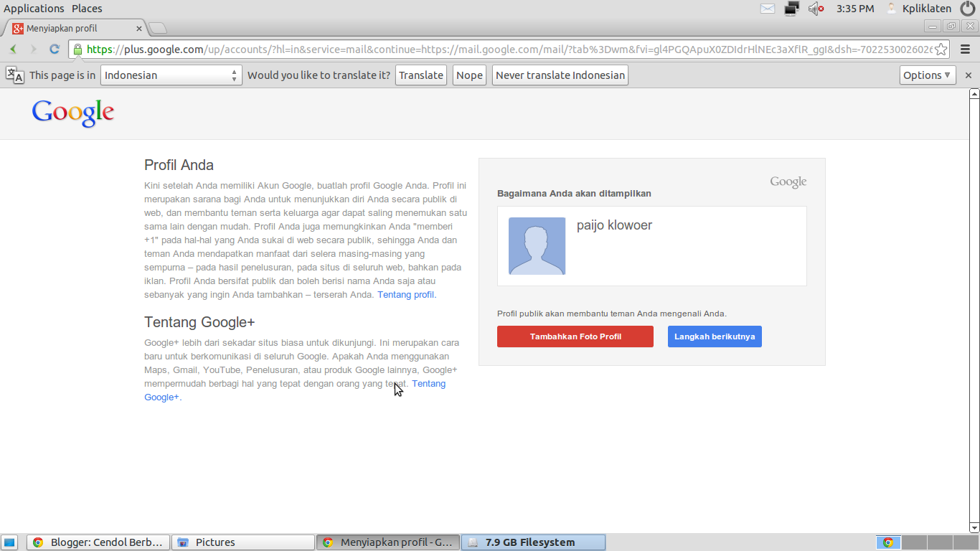Open the mail envelope indicator
Screen dimensions: 980x551
(768, 9)
